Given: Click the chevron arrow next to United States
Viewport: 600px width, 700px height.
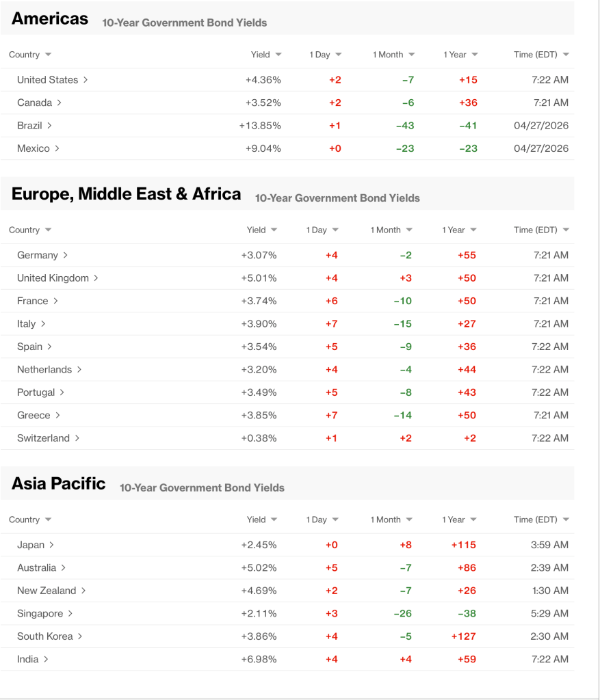Looking at the screenshot, I should 86,80.
